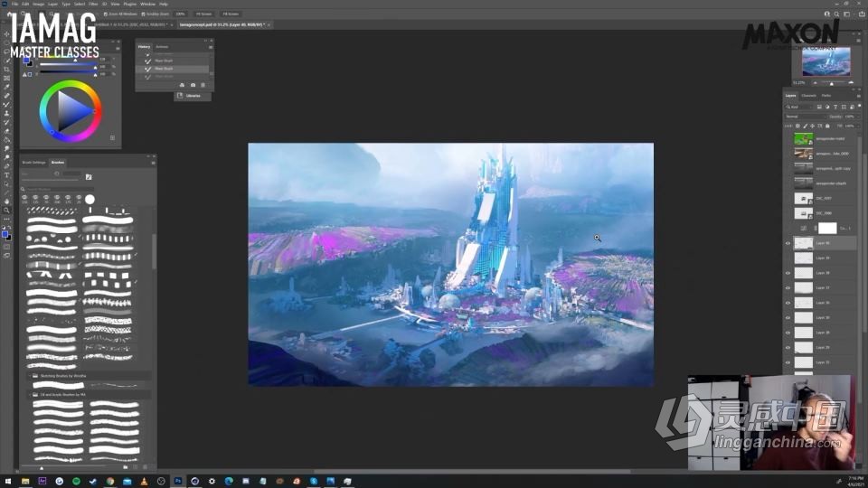
Task: Toggle Zoom All Windows checkbox
Action: pyautogui.click(x=106, y=14)
